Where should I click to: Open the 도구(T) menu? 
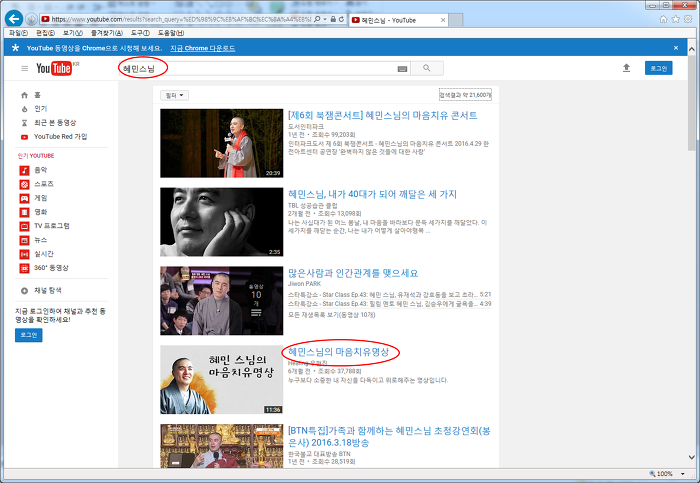139,33
